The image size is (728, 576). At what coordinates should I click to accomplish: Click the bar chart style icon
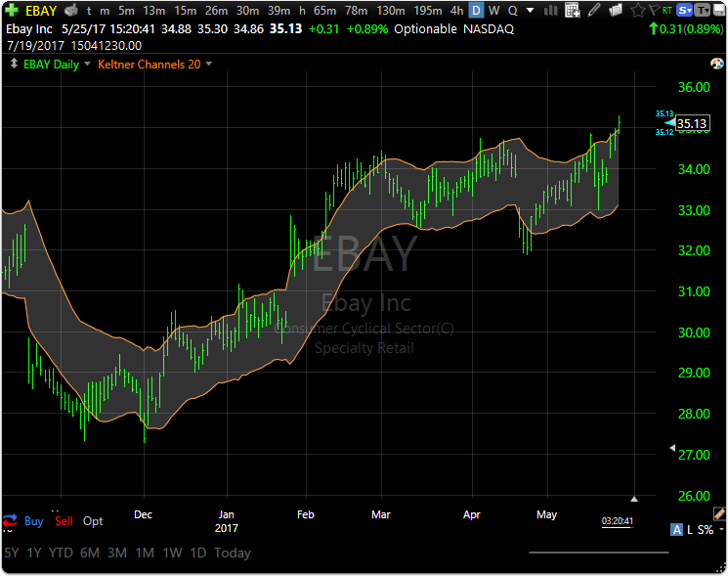point(551,10)
